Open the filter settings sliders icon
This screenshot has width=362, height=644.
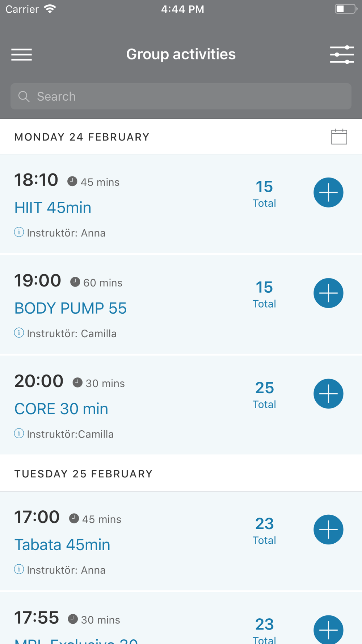point(342,55)
